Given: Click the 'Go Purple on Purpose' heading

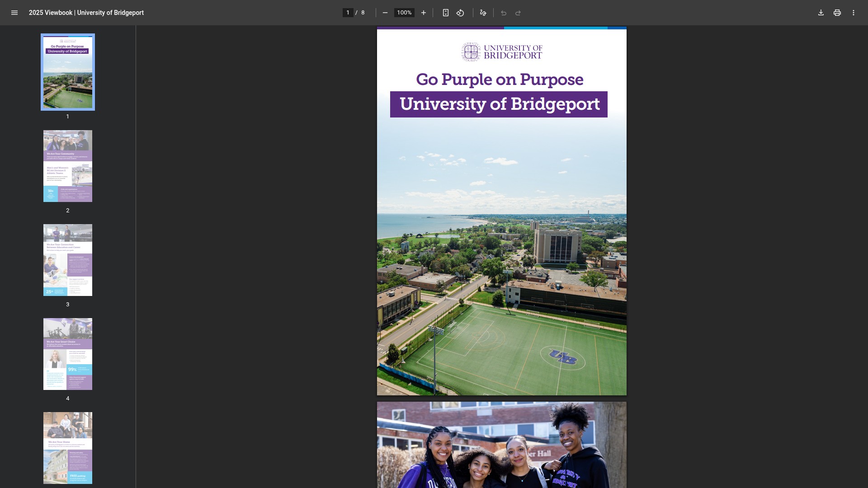Looking at the screenshot, I should [x=500, y=80].
